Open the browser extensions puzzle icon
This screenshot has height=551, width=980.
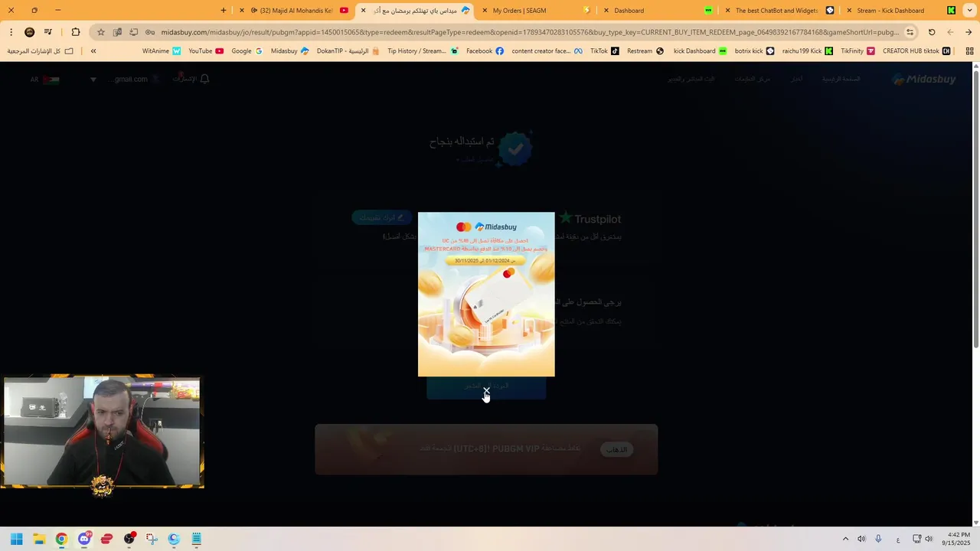(75, 32)
